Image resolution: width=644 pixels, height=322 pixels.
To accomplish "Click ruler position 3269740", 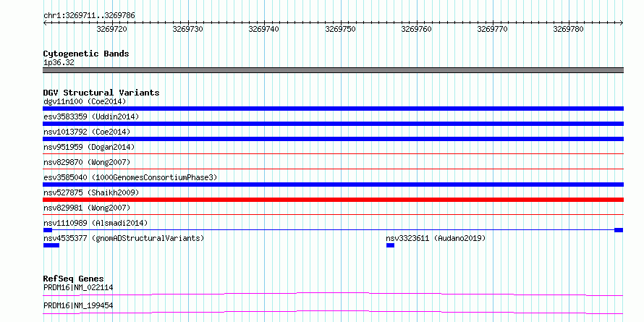I will [263, 30].
